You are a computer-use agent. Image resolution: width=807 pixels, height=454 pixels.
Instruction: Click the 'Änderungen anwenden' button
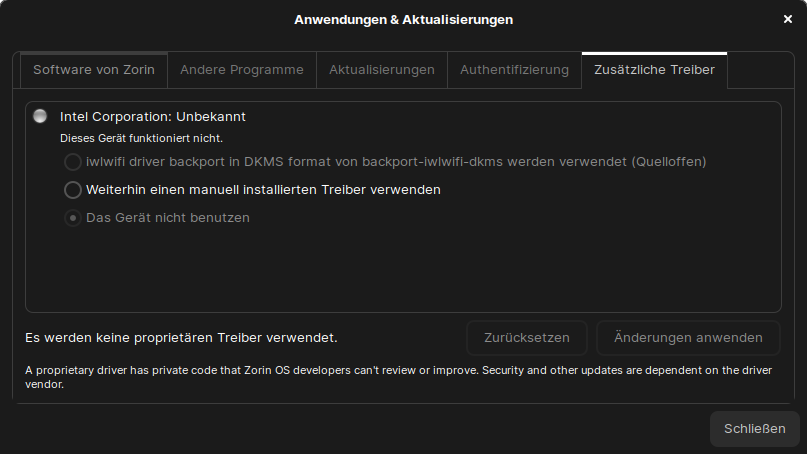click(688, 338)
